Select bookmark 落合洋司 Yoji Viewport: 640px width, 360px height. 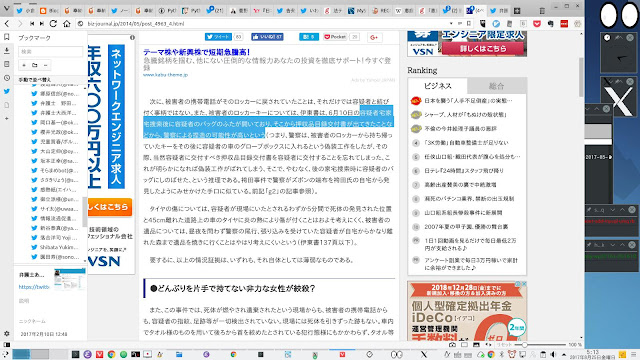[58, 237]
